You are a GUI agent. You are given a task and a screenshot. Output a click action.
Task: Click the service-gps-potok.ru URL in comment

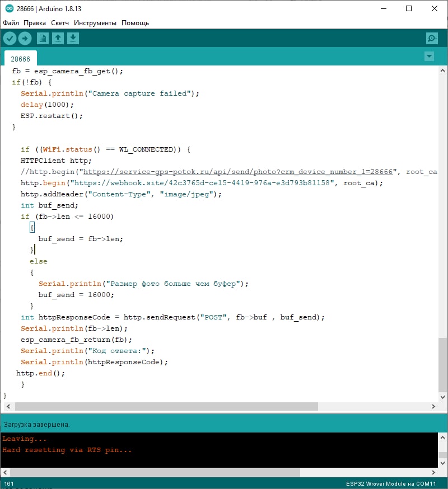[238, 172]
